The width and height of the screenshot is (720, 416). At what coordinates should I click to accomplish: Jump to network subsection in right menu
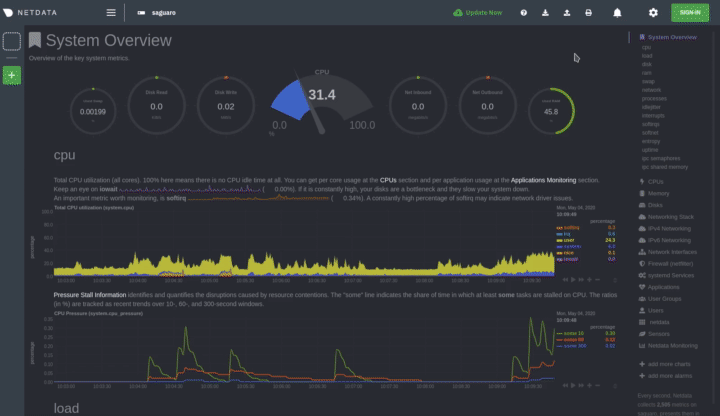pos(651,90)
